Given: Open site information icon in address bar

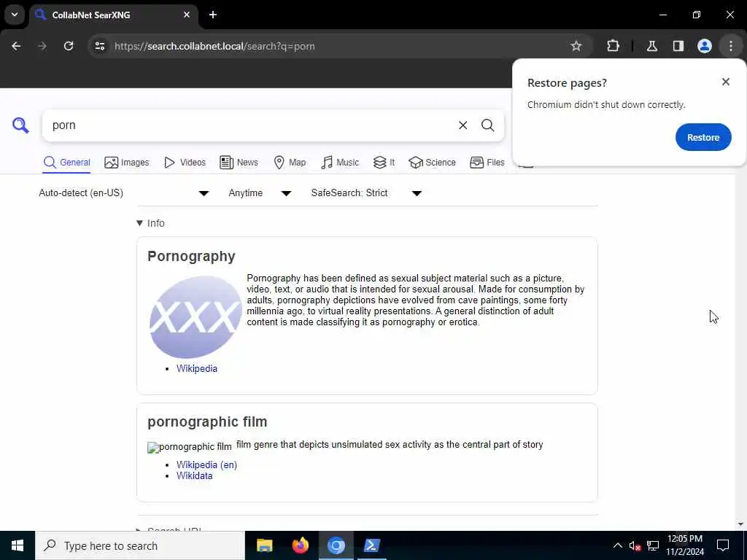Looking at the screenshot, I should pos(99,46).
